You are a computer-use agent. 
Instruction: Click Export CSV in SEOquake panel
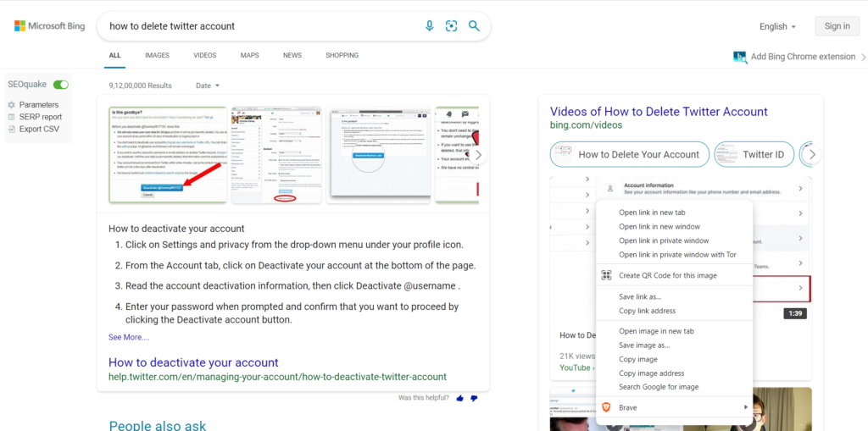[39, 129]
